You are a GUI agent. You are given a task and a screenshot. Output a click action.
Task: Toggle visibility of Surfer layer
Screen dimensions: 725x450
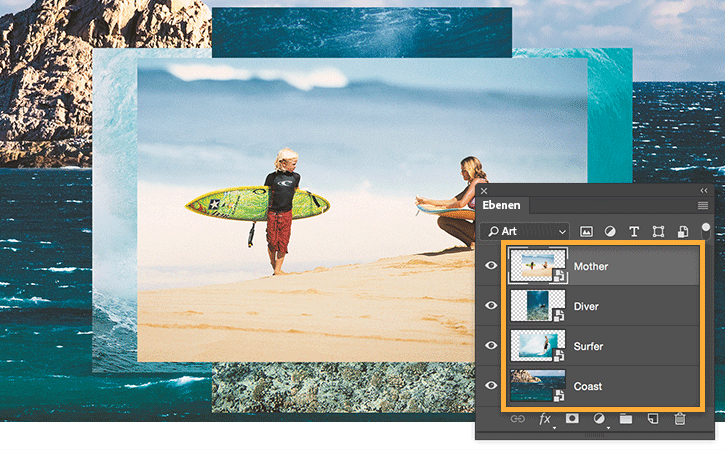pos(491,345)
